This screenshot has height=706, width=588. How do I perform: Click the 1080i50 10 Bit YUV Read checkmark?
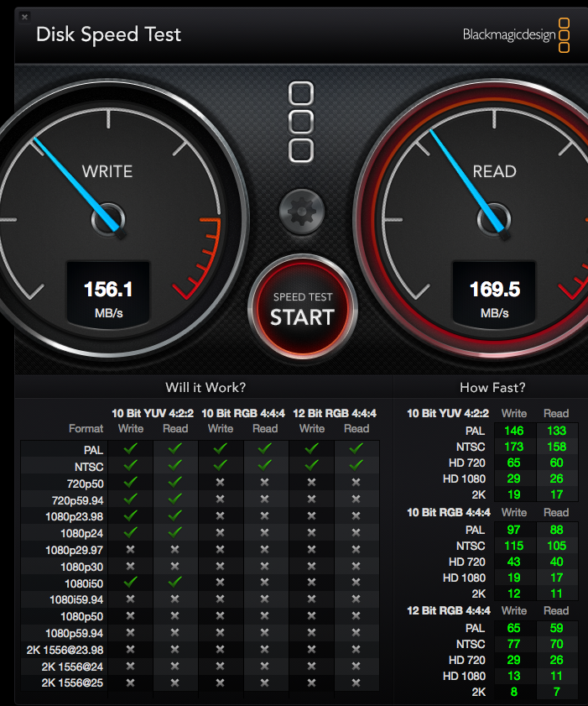(x=175, y=583)
